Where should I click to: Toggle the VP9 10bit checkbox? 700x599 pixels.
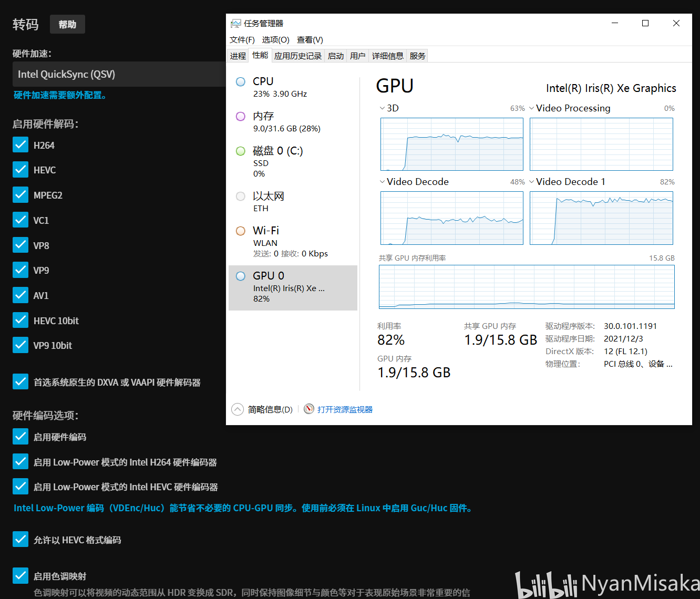pyautogui.click(x=20, y=345)
